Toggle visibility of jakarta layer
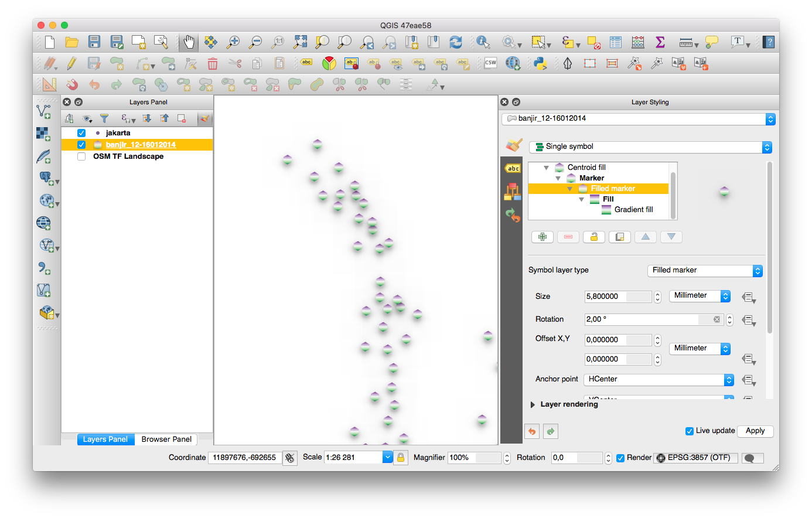 [81, 133]
